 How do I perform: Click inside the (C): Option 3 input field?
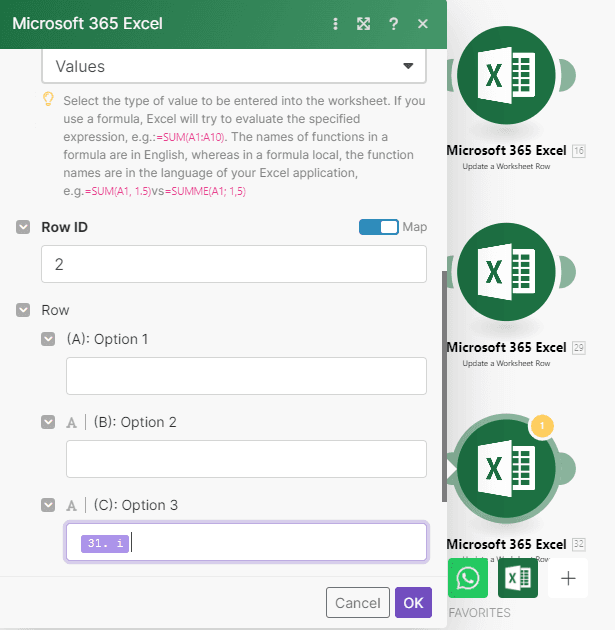click(246, 542)
